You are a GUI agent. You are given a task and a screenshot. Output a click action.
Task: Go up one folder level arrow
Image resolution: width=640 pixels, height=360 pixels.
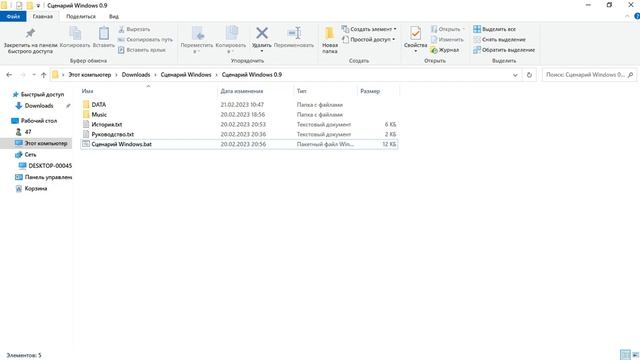[x=44, y=75]
